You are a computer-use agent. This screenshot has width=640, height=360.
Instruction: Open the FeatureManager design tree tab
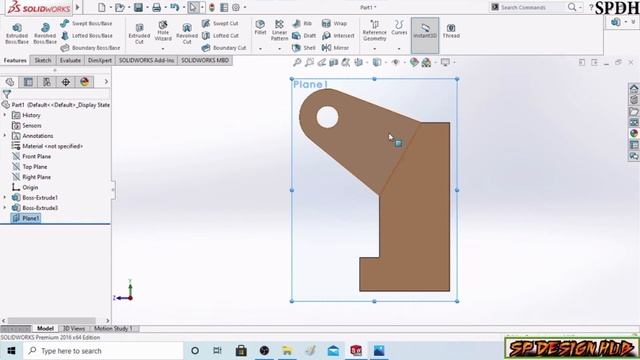pos(10,82)
